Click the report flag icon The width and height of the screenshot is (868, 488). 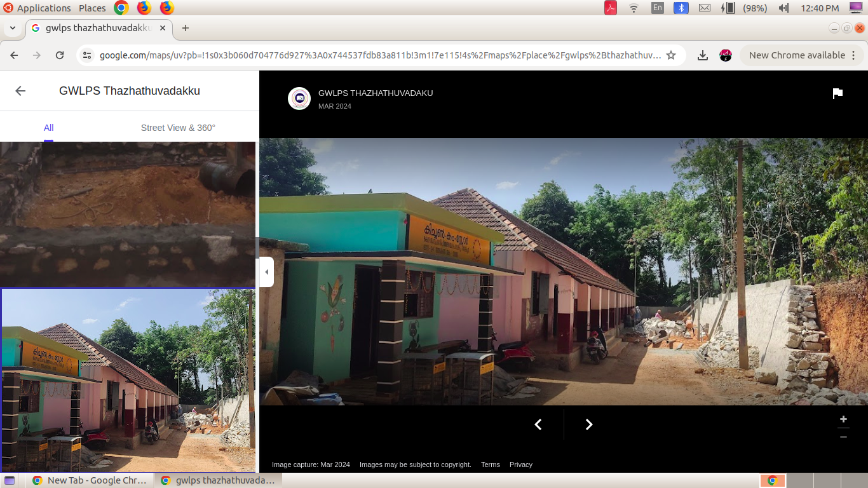coord(837,94)
